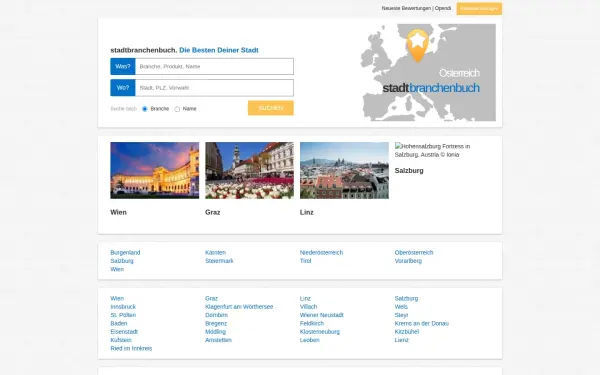
Task: Click the orange button at top right
Action: pyautogui.click(x=479, y=8)
